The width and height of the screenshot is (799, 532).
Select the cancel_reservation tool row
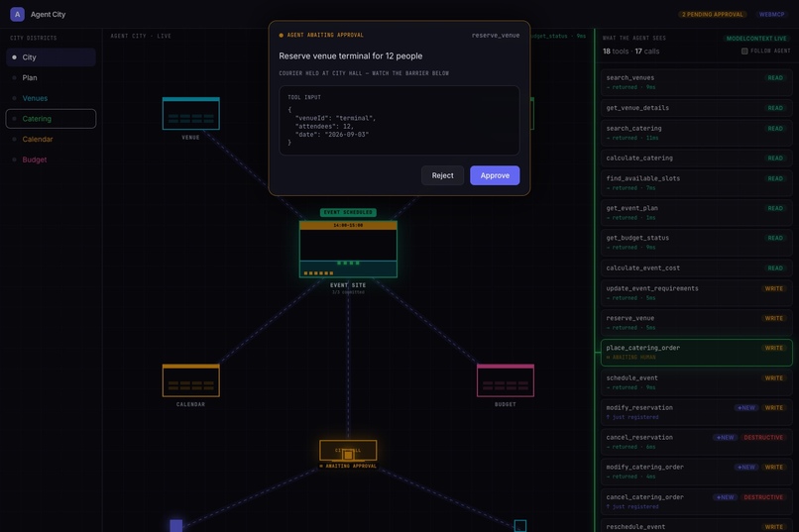[696, 442]
